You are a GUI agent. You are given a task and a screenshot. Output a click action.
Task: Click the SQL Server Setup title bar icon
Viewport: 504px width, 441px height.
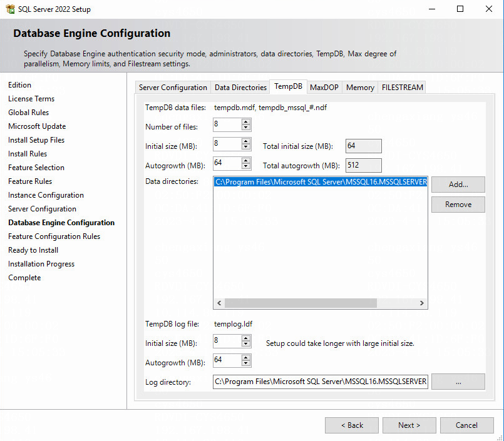click(10, 9)
